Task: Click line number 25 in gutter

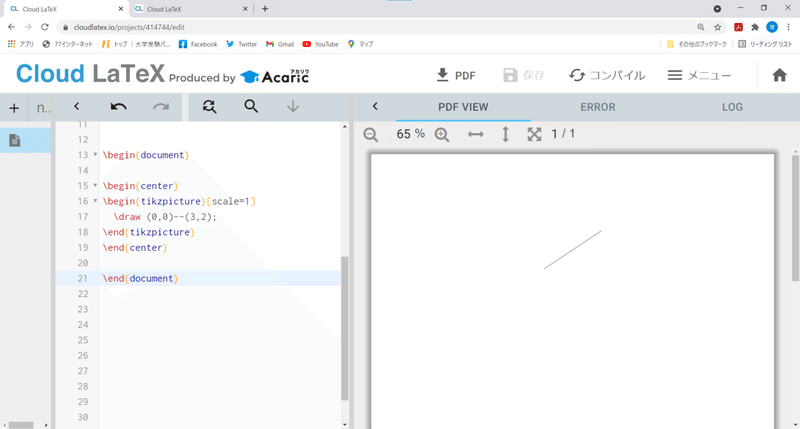Action: point(83,340)
